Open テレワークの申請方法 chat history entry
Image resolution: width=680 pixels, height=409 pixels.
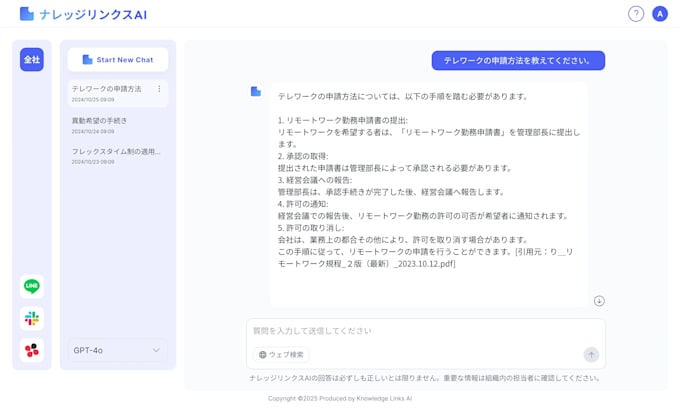point(118,93)
